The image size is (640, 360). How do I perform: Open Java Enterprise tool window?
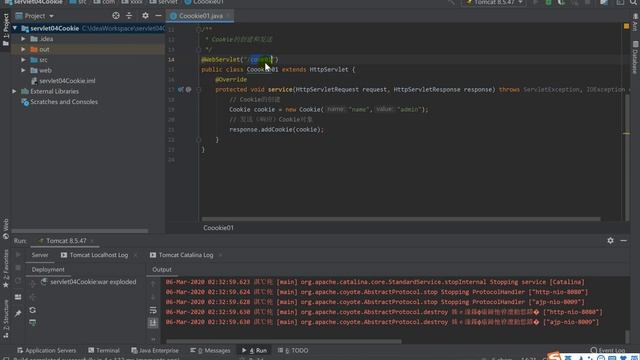click(155, 351)
